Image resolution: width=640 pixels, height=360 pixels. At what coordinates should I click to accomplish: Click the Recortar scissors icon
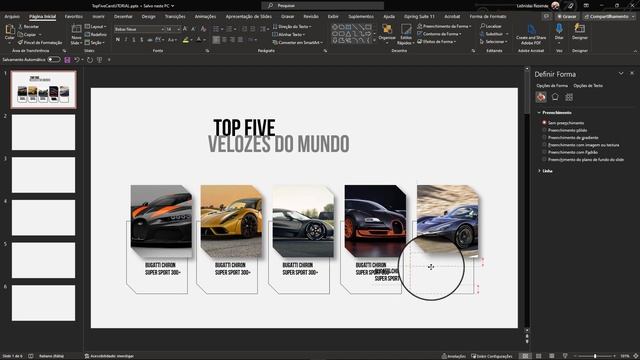click(x=20, y=27)
